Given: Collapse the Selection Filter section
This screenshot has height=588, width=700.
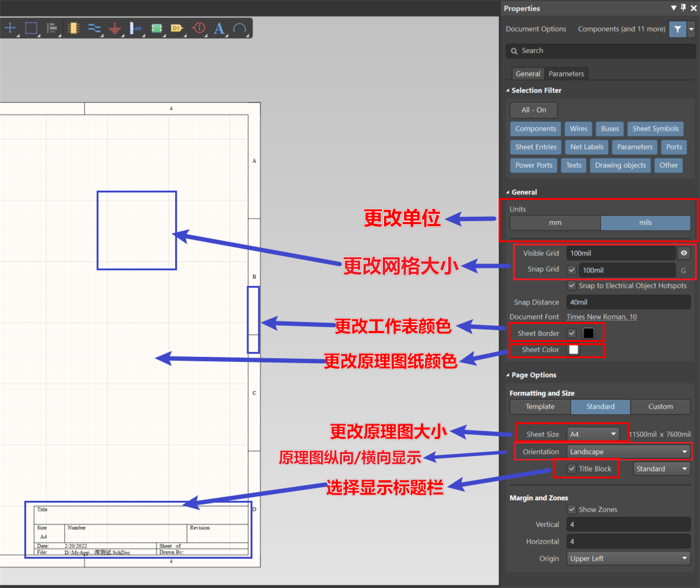Looking at the screenshot, I should 508,90.
